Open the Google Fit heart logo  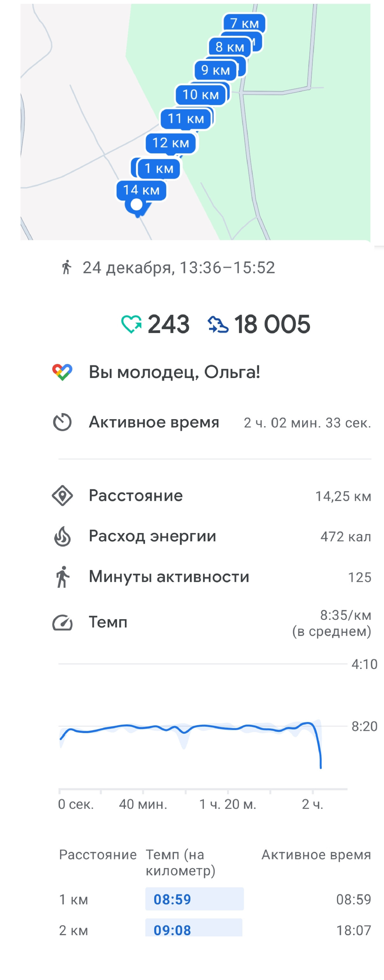click(x=62, y=372)
